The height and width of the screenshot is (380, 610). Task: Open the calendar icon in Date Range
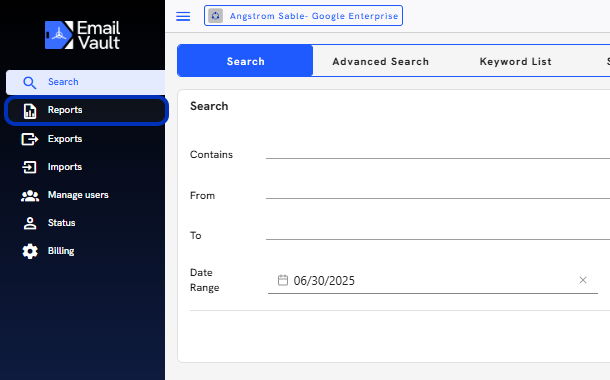pyautogui.click(x=283, y=280)
